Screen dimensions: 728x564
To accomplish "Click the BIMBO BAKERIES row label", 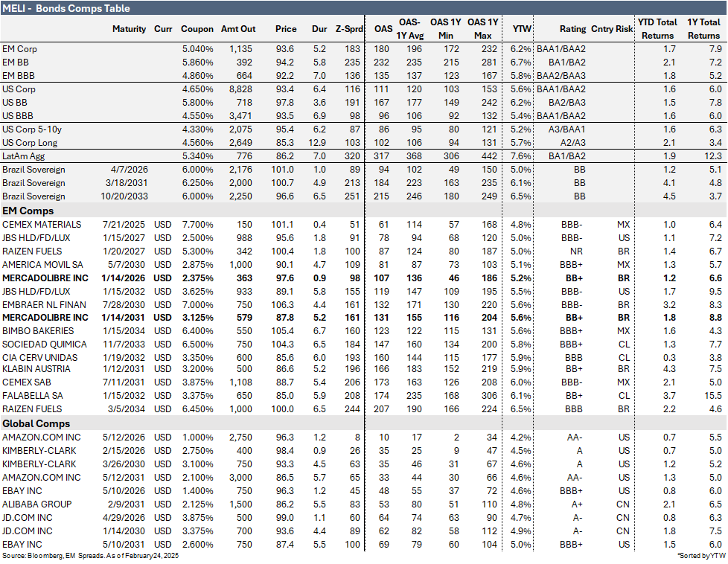I will pyautogui.click(x=38, y=331).
